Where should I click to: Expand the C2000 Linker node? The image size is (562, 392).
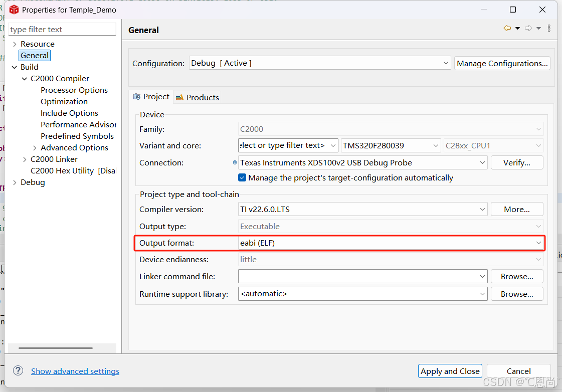pos(25,159)
